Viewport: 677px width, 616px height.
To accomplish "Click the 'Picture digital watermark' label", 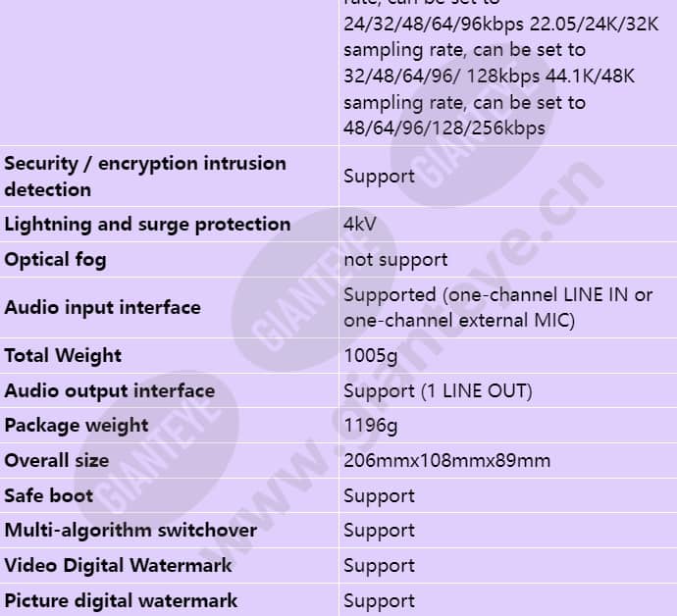I will tap(121, 601).
